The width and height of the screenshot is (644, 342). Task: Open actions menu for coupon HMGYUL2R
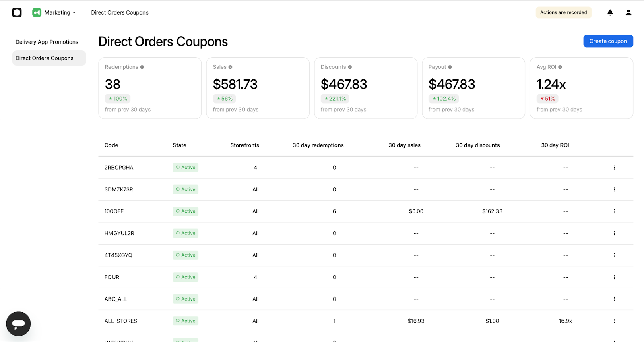coord(614,233)
